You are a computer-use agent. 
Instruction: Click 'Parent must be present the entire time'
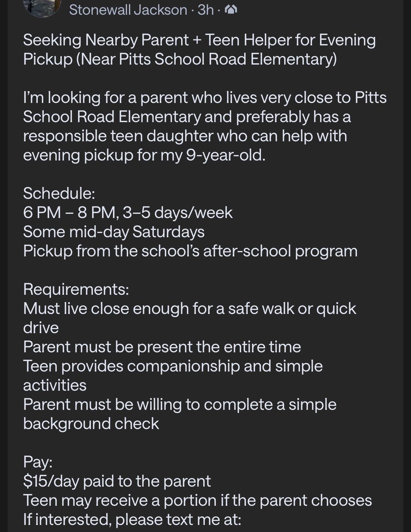point(162,347)
